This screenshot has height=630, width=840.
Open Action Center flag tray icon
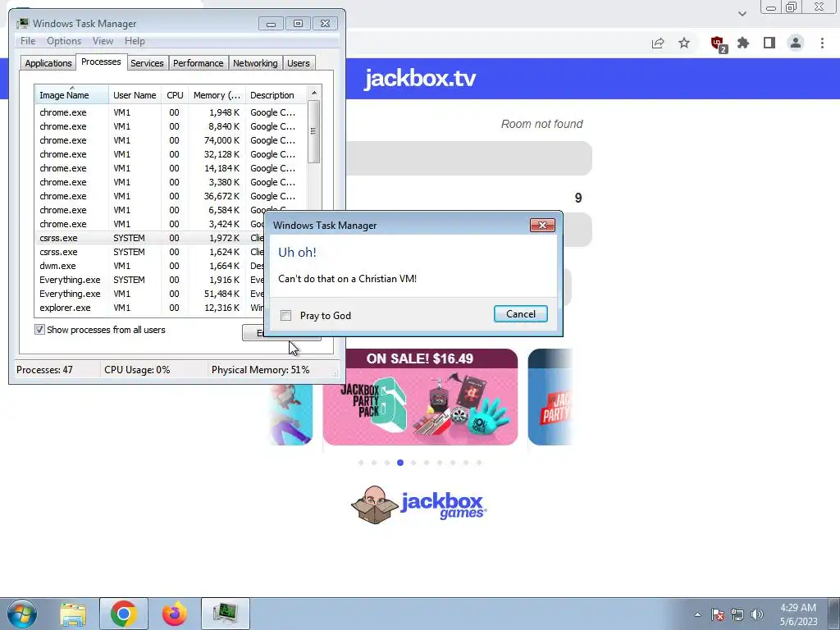[718, 614]
